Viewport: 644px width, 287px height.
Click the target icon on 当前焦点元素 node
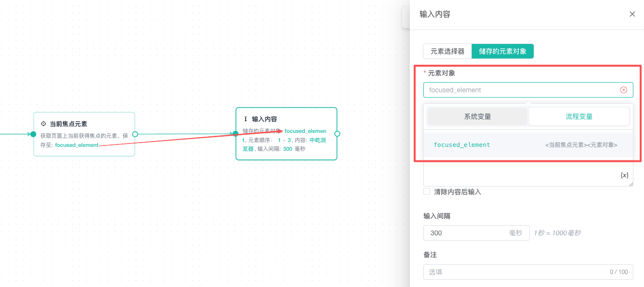tap(44, 124)
